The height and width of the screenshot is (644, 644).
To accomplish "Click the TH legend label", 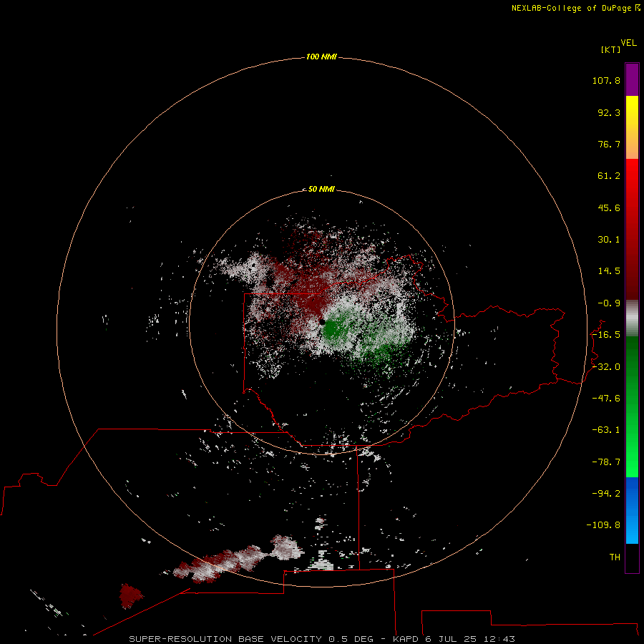I will click(615, 557).
